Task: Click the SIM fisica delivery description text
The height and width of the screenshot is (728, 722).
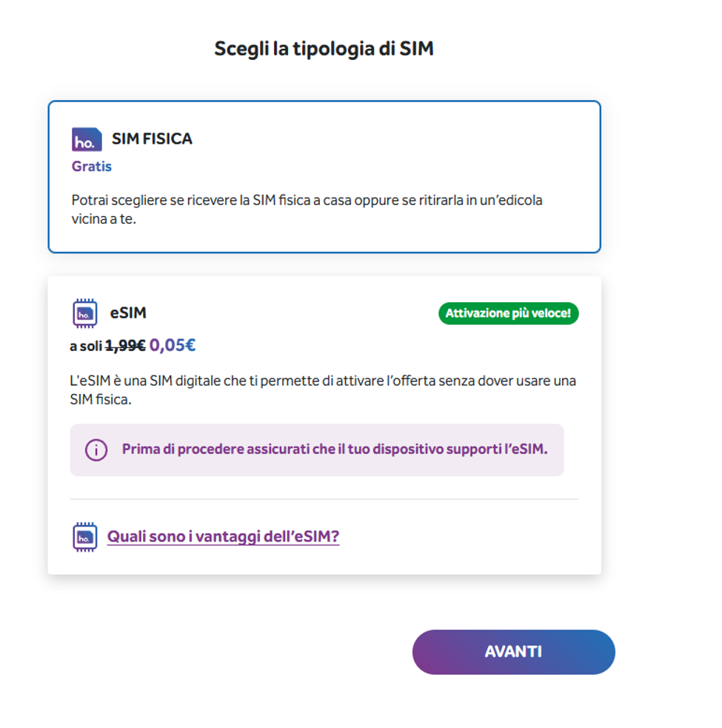Action: tap(307, 210)
